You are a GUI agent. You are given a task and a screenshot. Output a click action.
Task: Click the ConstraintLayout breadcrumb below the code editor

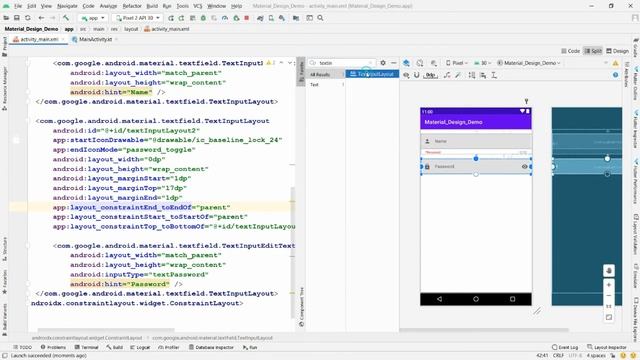coord(87,338)
